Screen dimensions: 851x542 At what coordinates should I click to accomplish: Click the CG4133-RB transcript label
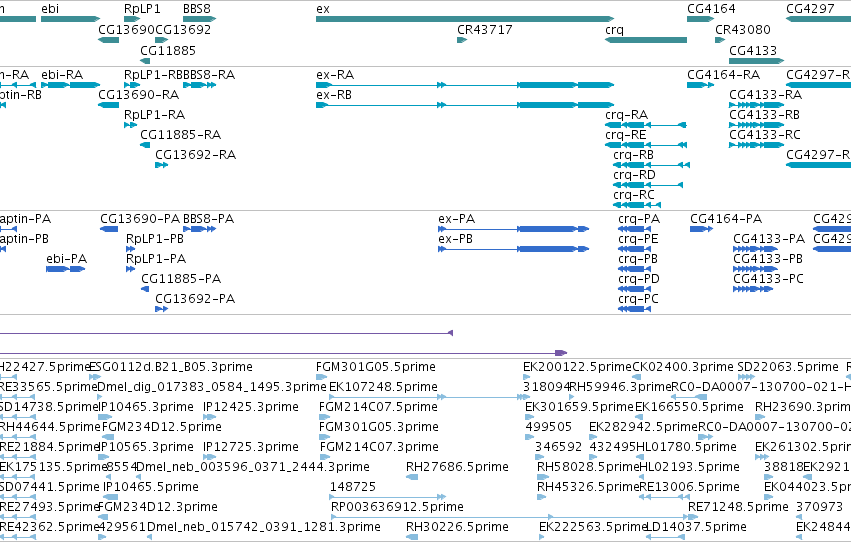tap(764, 115)
